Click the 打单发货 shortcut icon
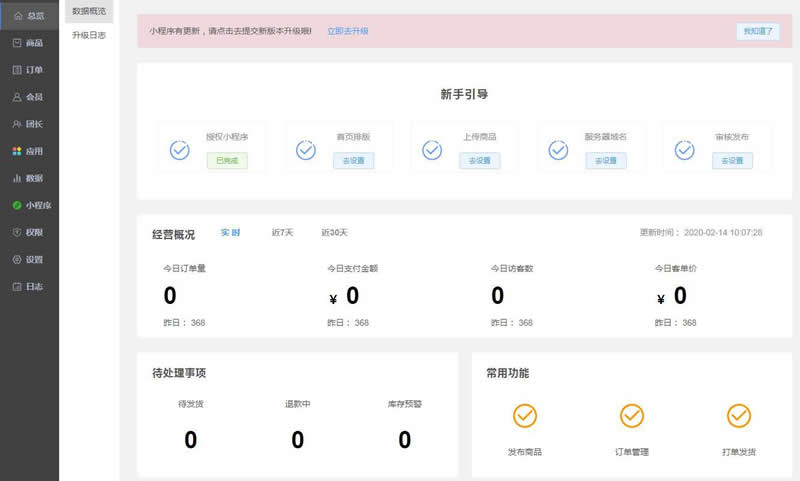This screenshot has width=800, height=481. (x=738, y=415)
